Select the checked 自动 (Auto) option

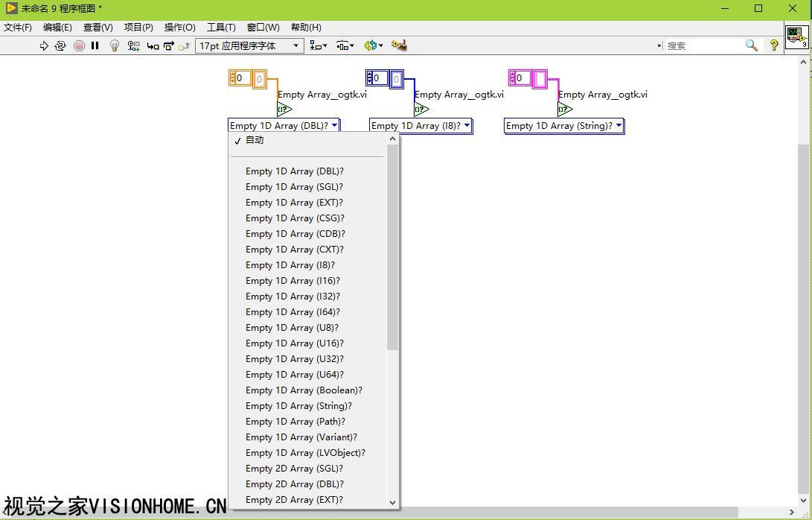(x=255, y=140)
